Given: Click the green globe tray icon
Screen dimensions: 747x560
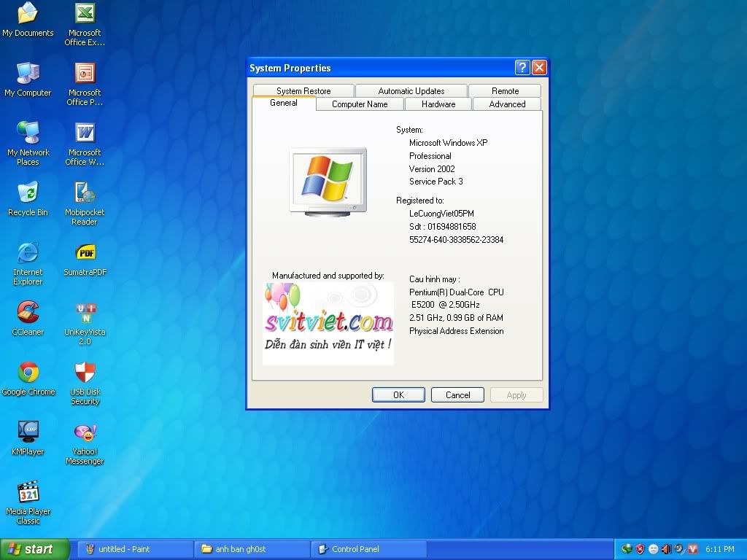Looking at the screenshot, I should 627,549.
